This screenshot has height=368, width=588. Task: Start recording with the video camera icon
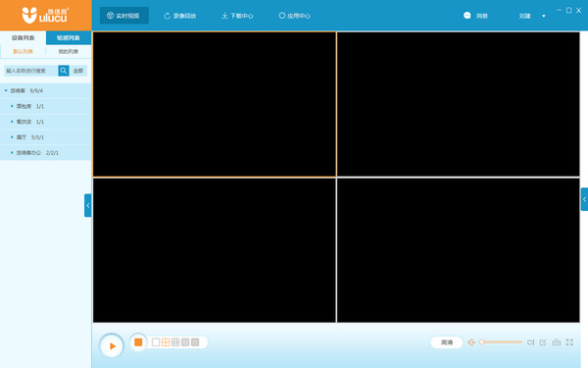530,342
